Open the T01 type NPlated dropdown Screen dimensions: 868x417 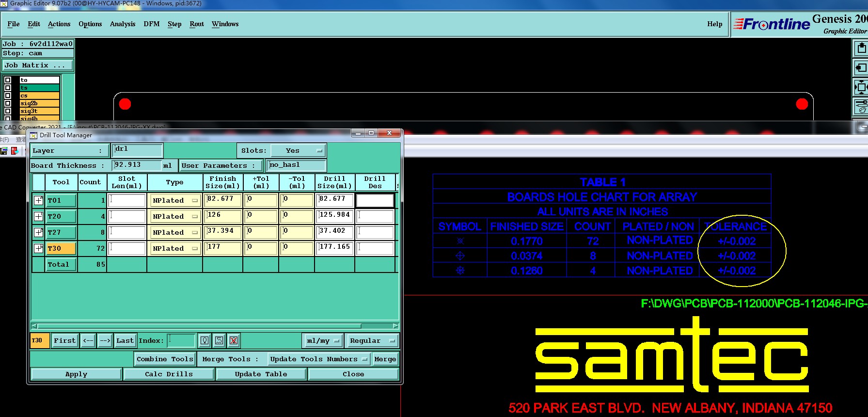175,200
